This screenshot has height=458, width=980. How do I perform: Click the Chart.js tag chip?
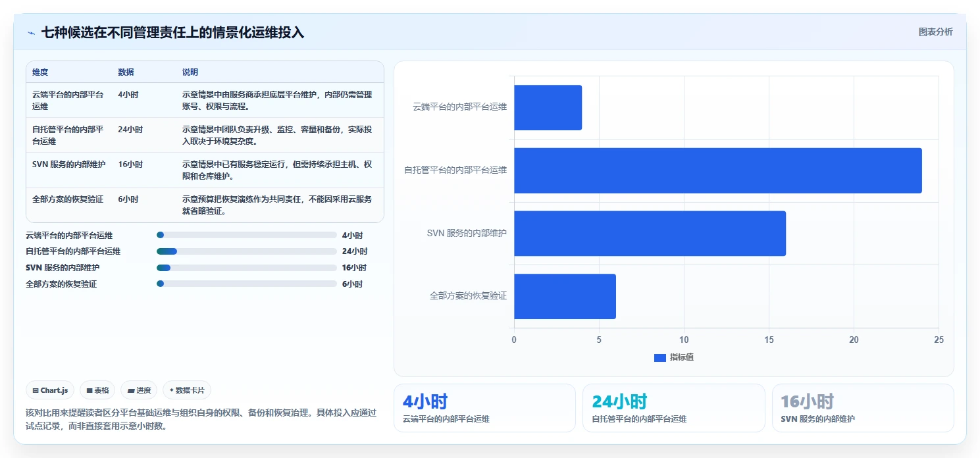[x=51, y=390]
